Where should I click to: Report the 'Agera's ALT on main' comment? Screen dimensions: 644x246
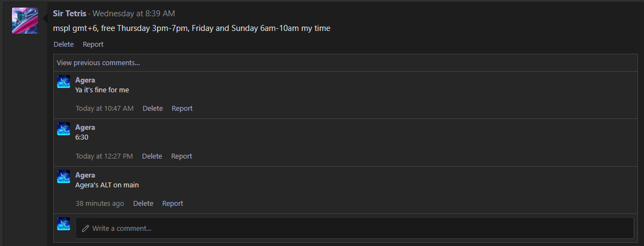pyautogui.click(x=173, y=203)
